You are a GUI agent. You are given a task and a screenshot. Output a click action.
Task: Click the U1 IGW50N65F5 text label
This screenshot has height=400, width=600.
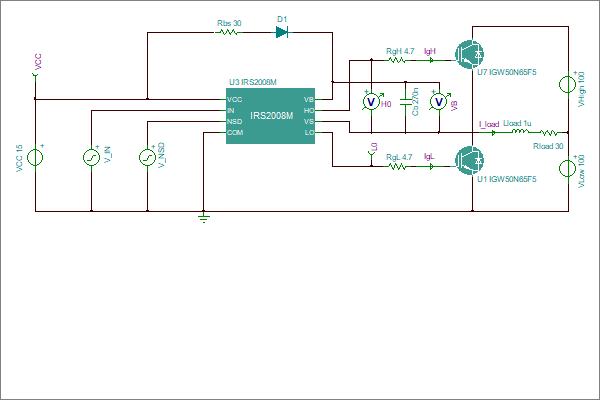507,179
